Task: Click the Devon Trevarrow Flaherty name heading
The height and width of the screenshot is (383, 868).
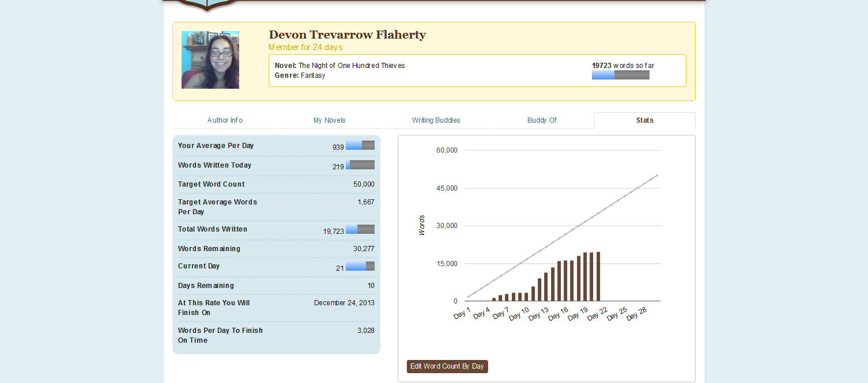Action: coord(347,35)
